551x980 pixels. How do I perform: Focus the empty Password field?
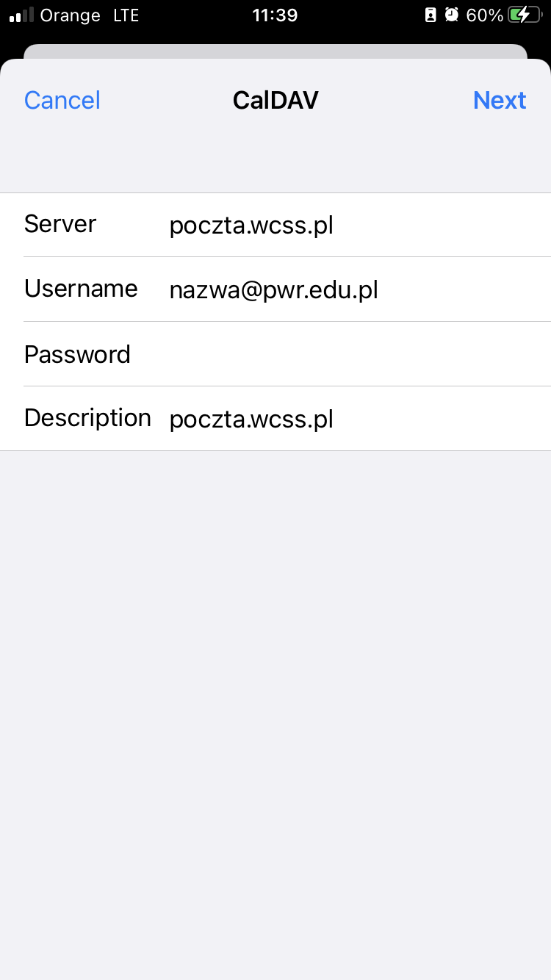tap(353, 354)
